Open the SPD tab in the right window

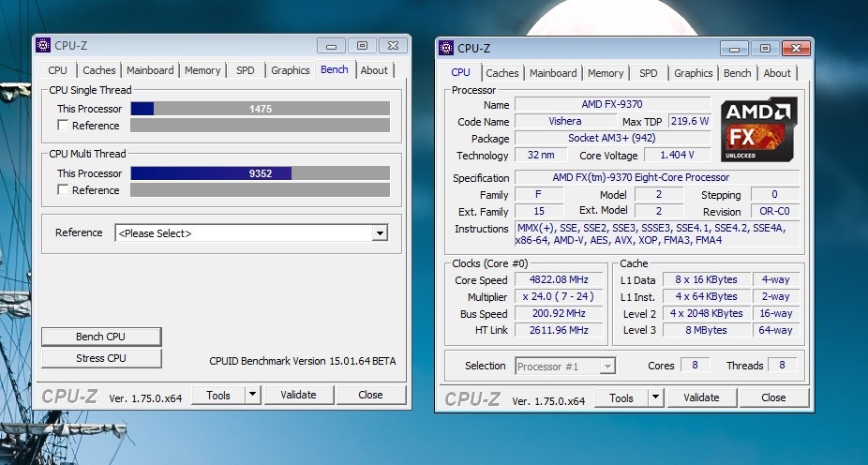tap(649, 73)
